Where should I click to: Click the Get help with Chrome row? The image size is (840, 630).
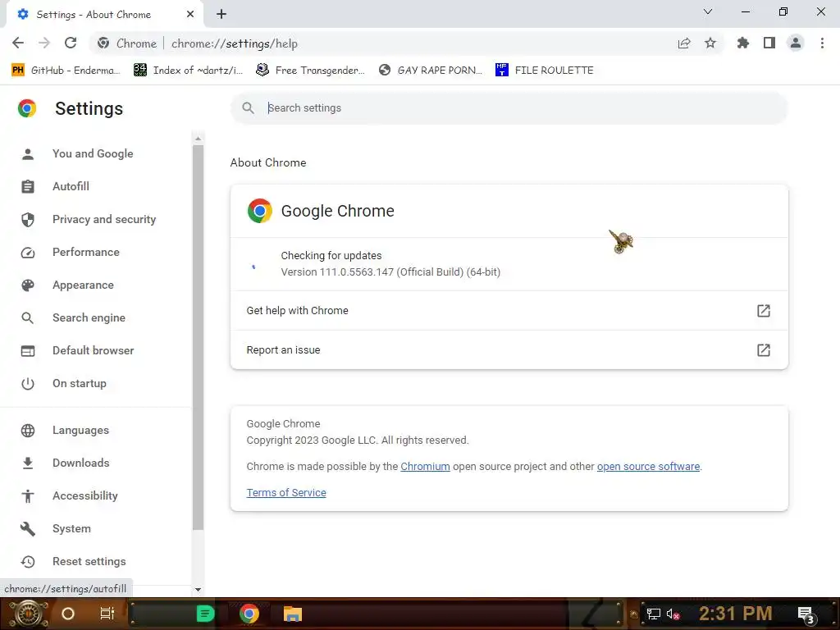pyautogui.click(x=509, y=311)
